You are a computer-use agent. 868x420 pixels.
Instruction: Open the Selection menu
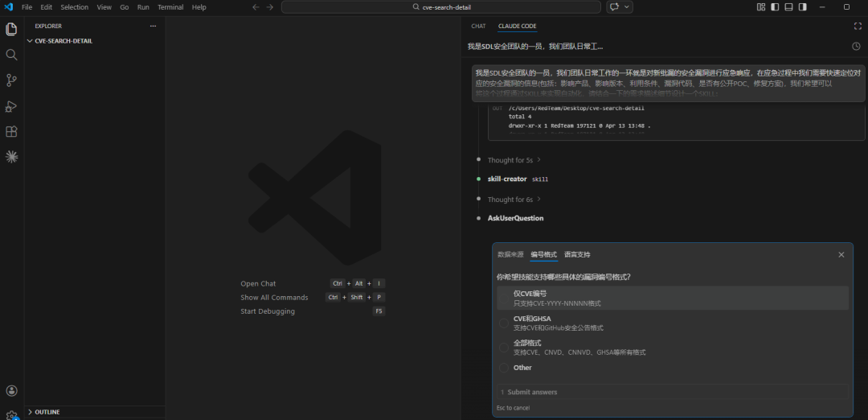(x=74, y=7)
